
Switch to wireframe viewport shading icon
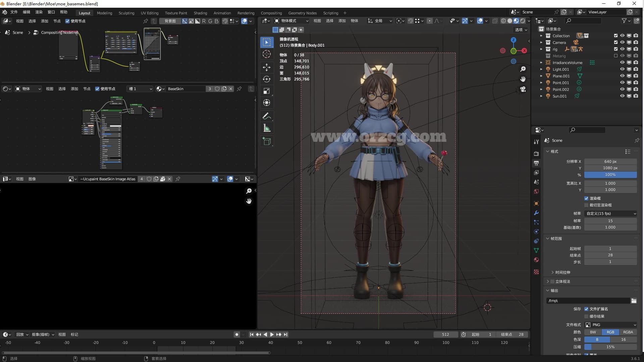503,21
